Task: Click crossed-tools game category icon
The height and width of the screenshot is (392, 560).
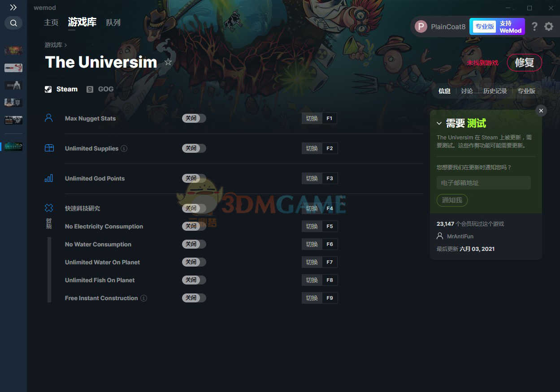Action: [49, 208]
